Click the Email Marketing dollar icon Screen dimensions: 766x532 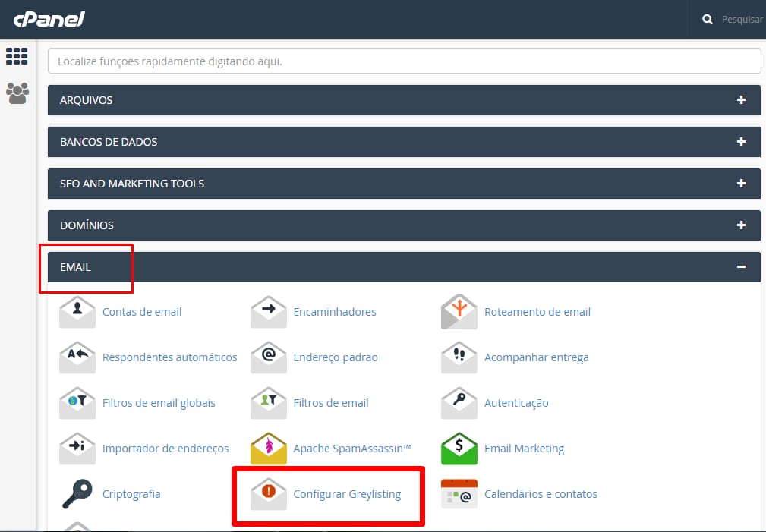point(459,449)
